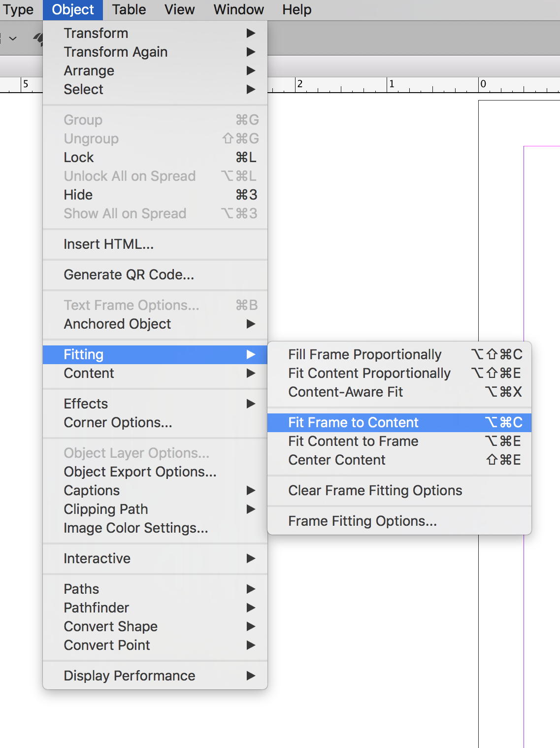This screenshot has width=560, height=748.
Task: Open the Window menu in menu bar
Action: [238, 10]
